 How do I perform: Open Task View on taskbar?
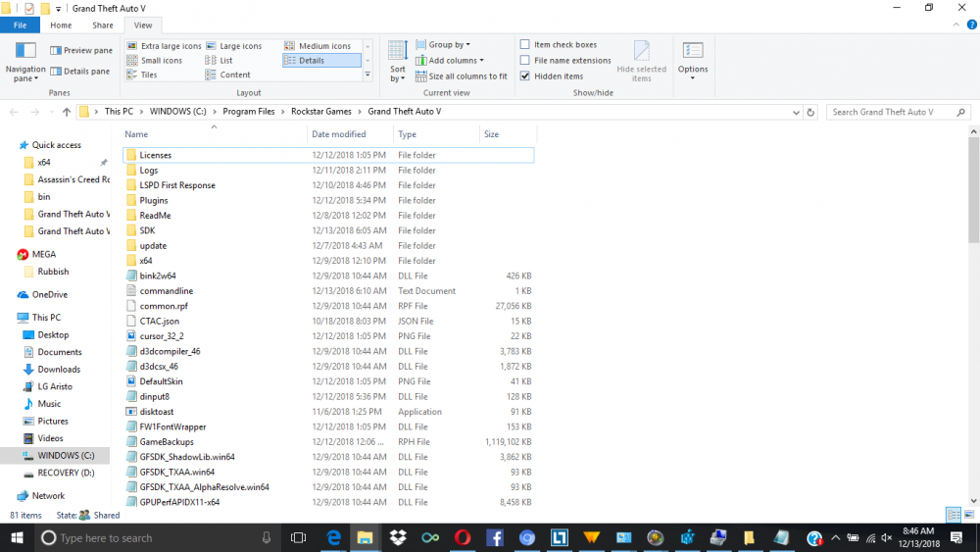(298, 537)
